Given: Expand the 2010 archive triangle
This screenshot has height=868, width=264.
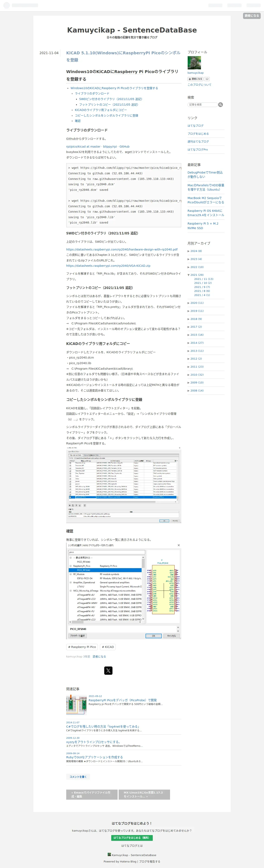Looking at the screenshot, I should pos(189,375).
